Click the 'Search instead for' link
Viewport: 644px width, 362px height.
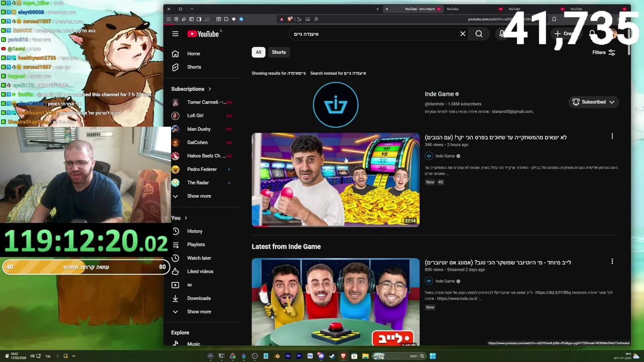click(x=338, y=73)
